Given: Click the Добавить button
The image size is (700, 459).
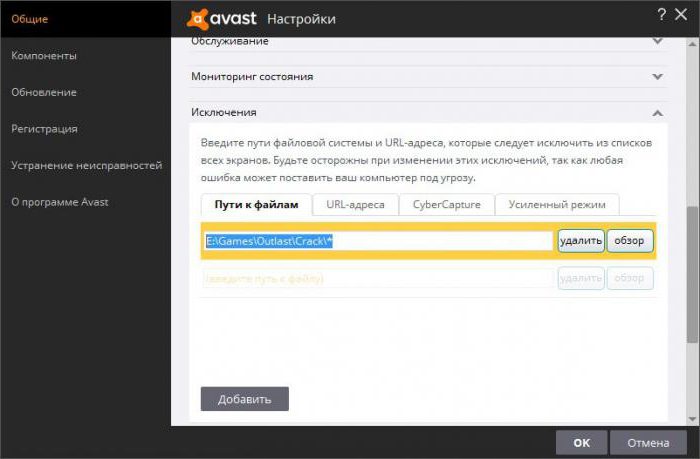Looking at the screenshot, I should (245, 399).
